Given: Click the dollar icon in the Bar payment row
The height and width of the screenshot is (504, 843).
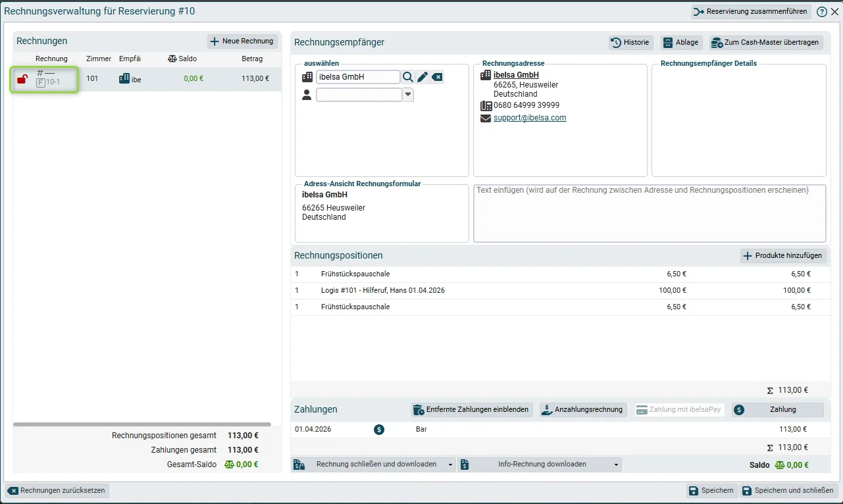Looking at the screenshot, I should click(379, 430).
